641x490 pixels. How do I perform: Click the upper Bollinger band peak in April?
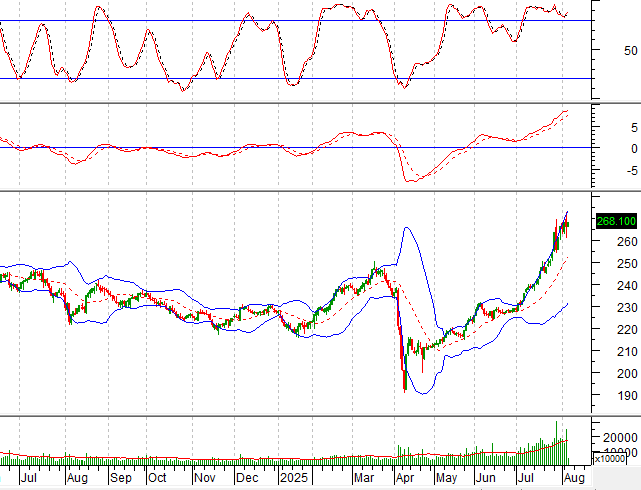[407, 229]
